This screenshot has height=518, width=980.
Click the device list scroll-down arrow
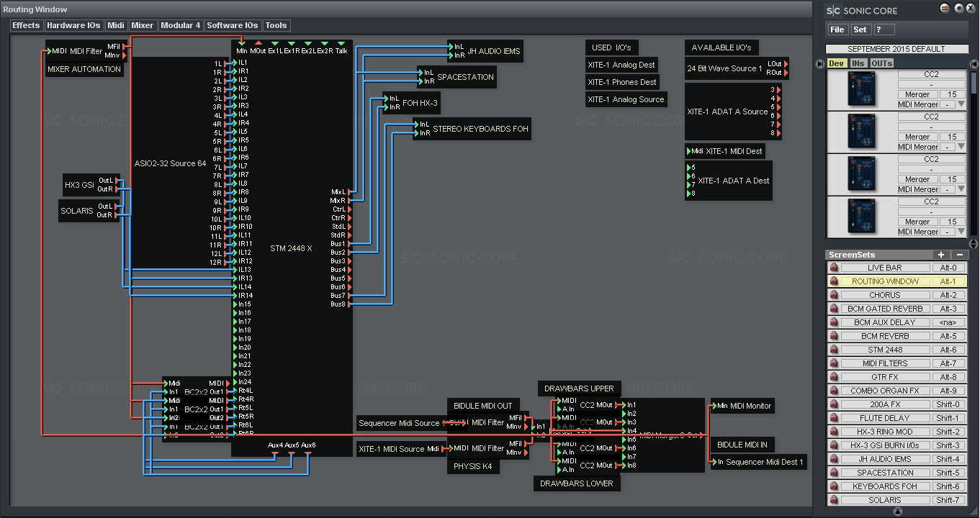(974, 243)
